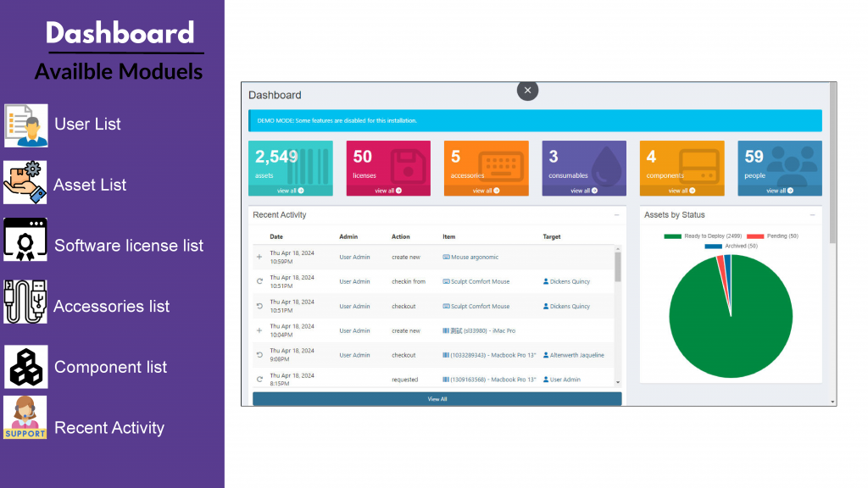Image resolution: width=868 pixels, height=488 pixels.
Task: Close the dashboard preview with X button
Action: pyautogui.click(x=527, y=90)
